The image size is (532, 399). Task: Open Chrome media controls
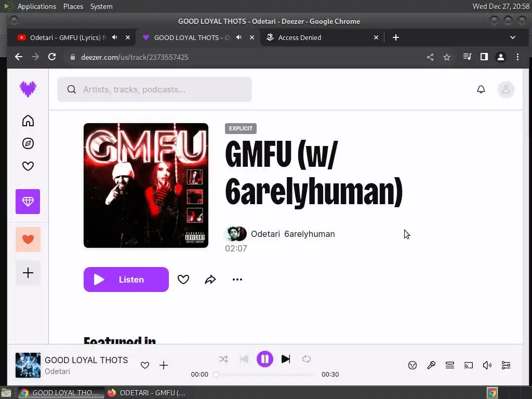coord(467,57)
